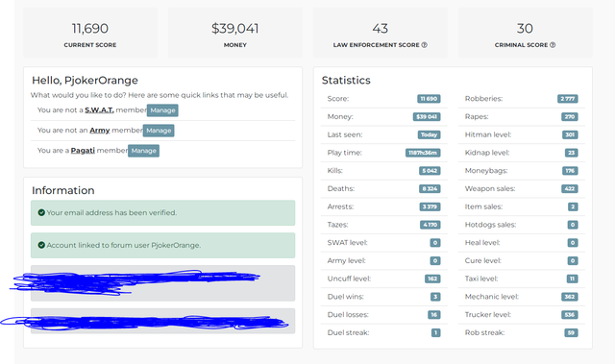615x364 pixels.
Task: Follow the S.W.A.T. link
Action: pyautogui.click(x=99, y=110)
